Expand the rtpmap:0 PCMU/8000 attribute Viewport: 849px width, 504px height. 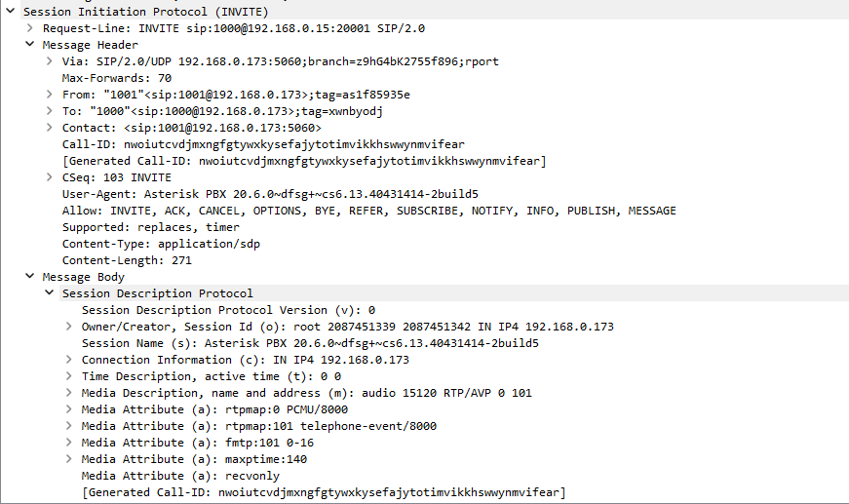click(x=69, y=408)
